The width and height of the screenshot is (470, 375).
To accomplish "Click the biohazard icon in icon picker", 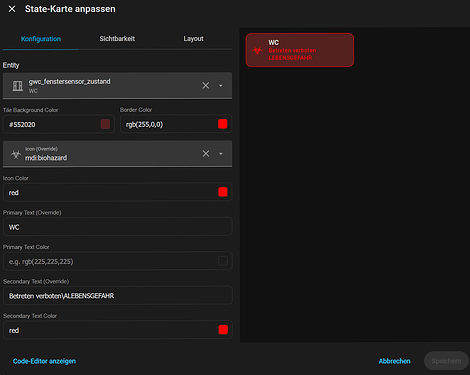I will [16, 154].
